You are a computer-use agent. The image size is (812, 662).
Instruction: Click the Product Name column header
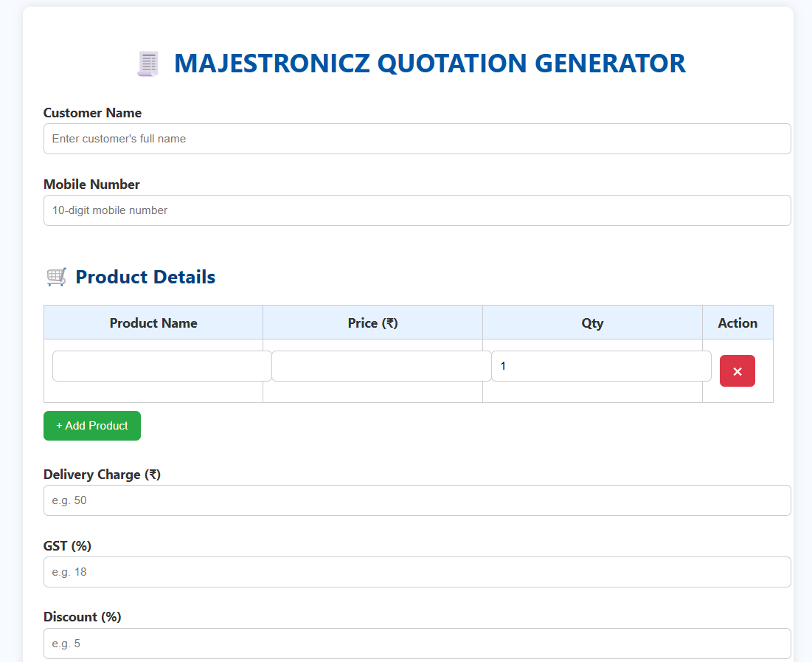click(x=153, y=323)
